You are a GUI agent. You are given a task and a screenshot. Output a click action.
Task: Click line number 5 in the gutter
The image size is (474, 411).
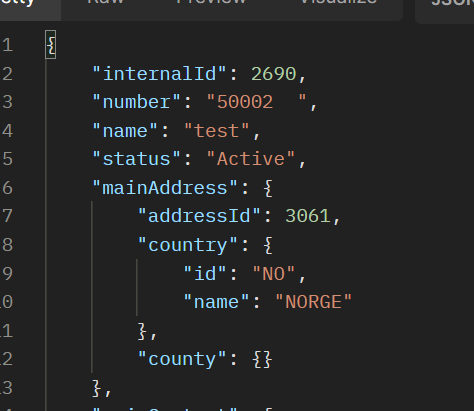tap(7, 159)
